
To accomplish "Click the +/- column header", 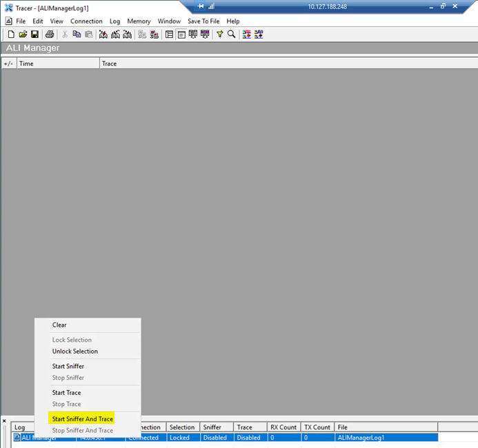I will (9, 63).
